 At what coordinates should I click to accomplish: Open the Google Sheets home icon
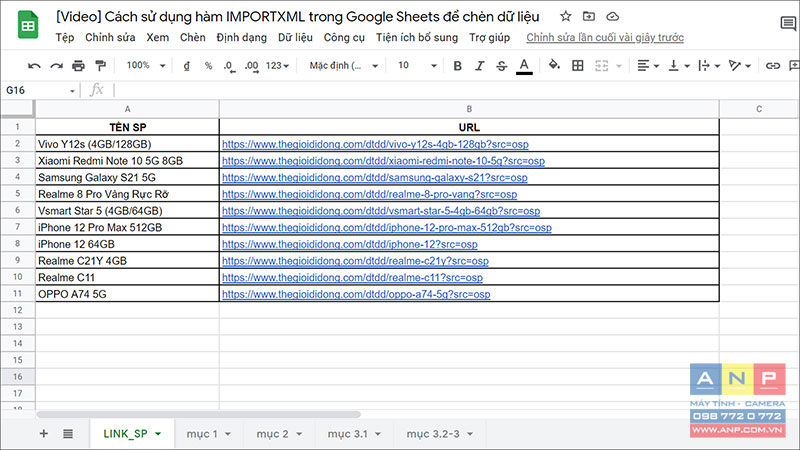click(x=28, y=24)
